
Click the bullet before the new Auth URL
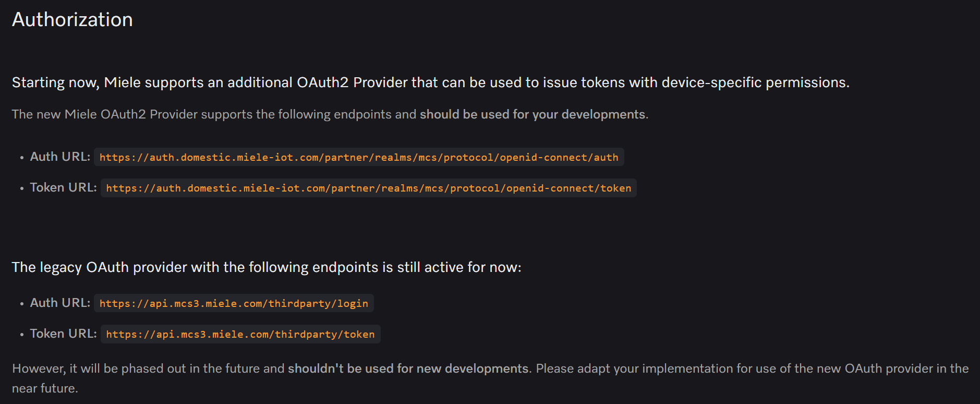pos(21,158)
